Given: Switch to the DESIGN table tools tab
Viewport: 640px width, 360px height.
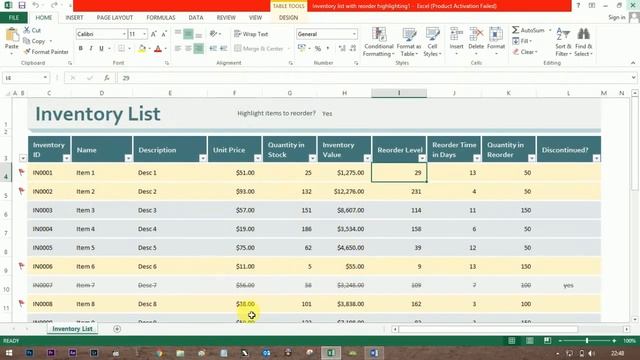Looking at the screenshot, I should [288, 18].
